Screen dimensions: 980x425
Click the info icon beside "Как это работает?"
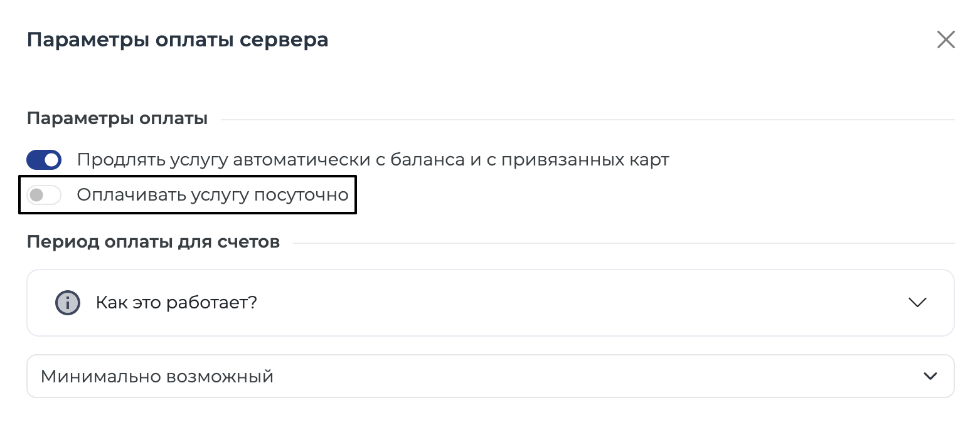click(x=68, y=303)
